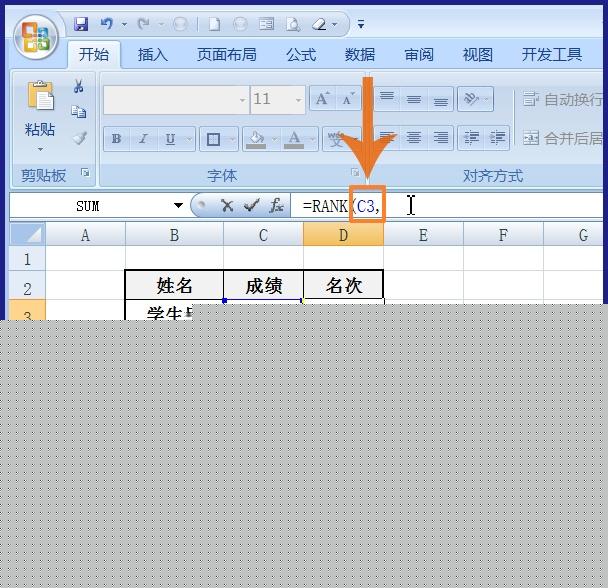
Task: Open the 字体 dialog launcher
Action: [x=355, y=172]
